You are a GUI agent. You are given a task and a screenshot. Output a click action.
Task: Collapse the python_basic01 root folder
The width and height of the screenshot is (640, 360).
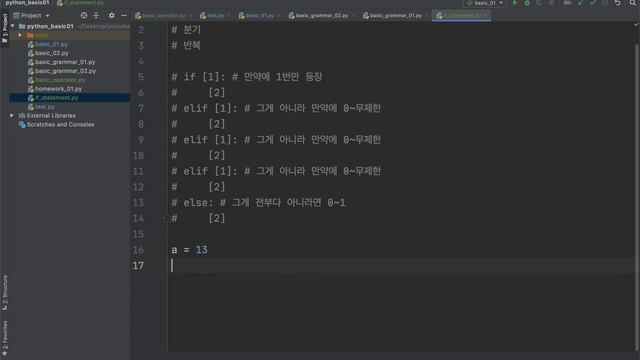click(13, 26)
